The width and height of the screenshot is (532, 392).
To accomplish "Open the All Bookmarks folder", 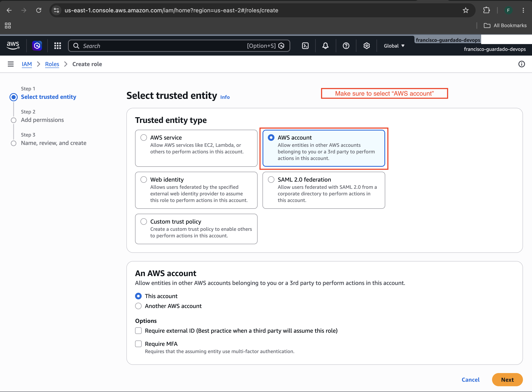I will pos(505,25).
